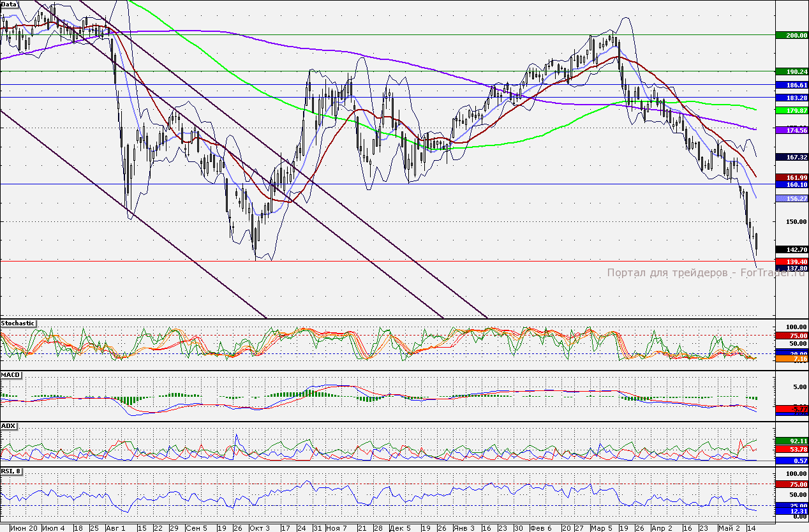Click the 'Апр 2' date on the time axis

(664, 528)
